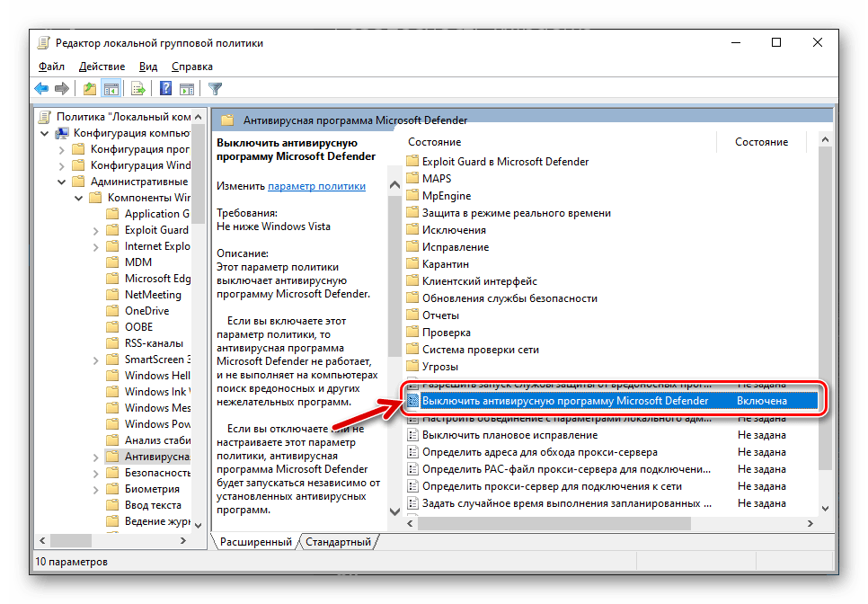Sort by the right Состояние column header
The width and height of the screenshot is (868, 604).
pos(762,142)
